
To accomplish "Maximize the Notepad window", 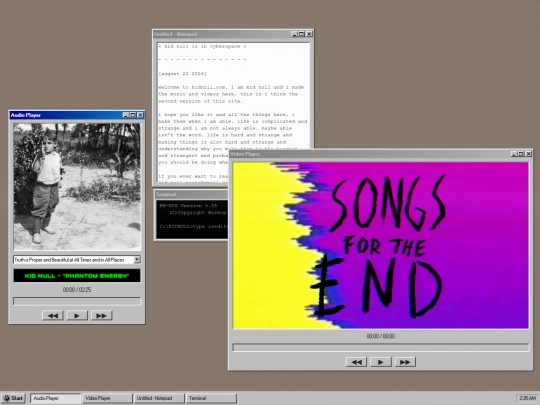I will click(301, 34).
